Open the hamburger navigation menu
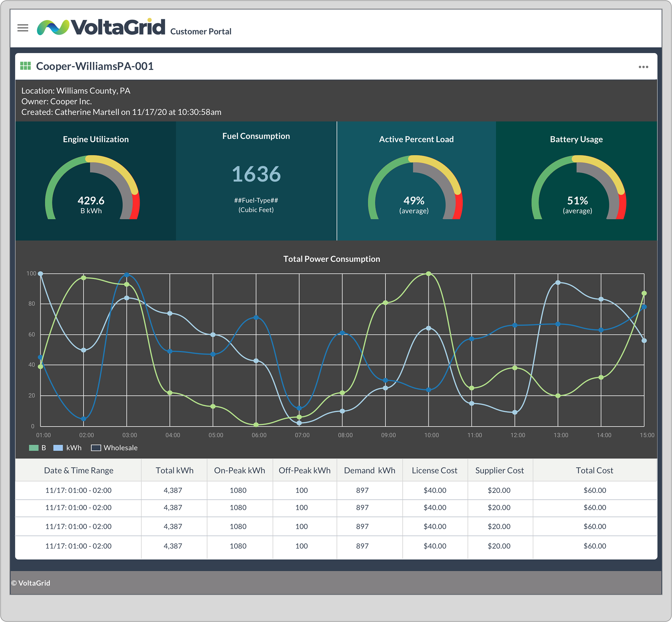Viewport: 672px width, 622px height. click(x=23, y=28)
